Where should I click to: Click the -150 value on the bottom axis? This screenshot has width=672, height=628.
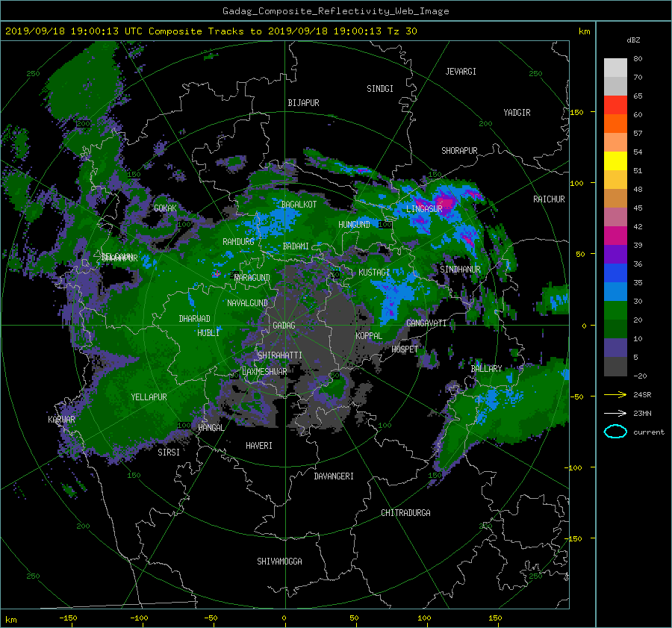pyautogui.click(x=68, y=618)
